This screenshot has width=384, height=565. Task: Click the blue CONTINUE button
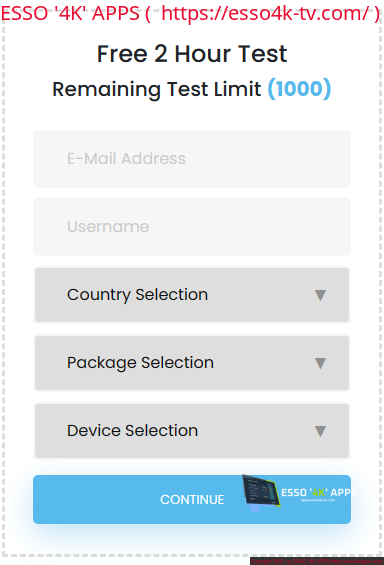pyautogui.click(x=192, y=499)
